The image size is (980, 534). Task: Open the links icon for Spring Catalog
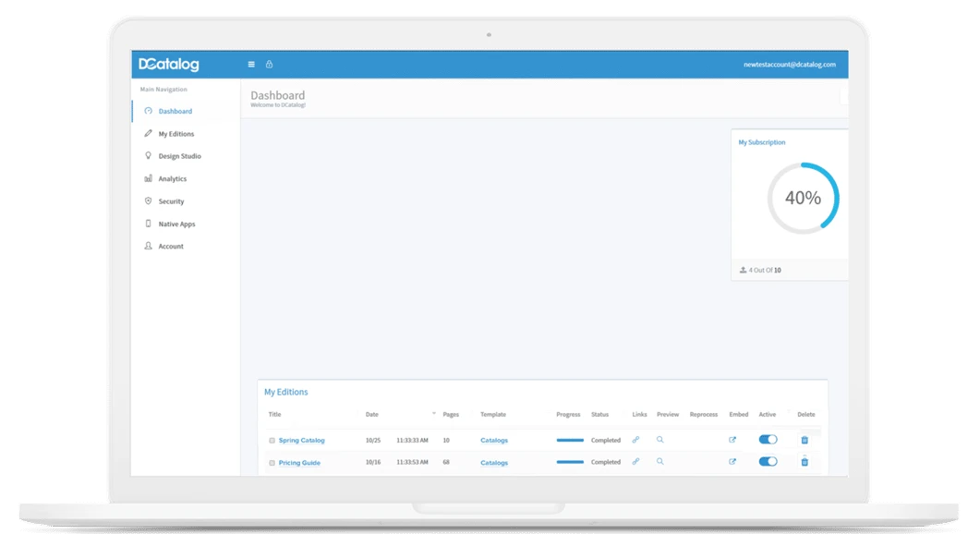click(635, 440)
